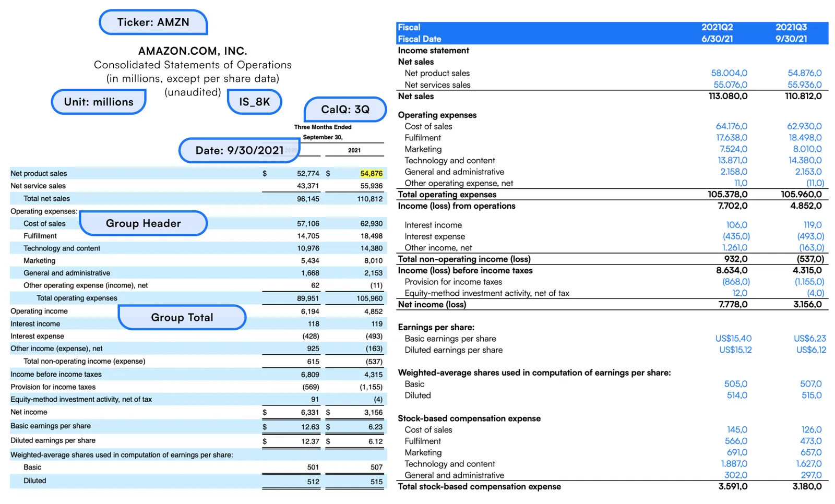This screenshot has width=835, height=504.
Task: Click the 96,145 total net sales figure
Action: [308, 199]
